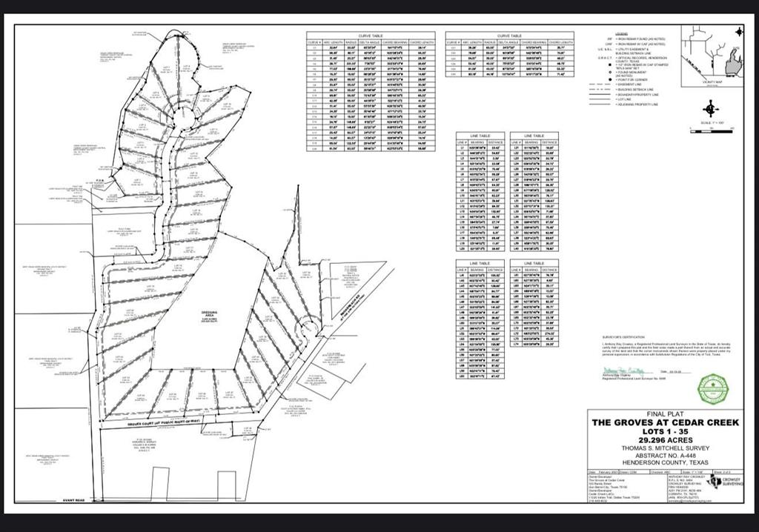This screenshot has width=759, height=532.
Task: Click "The Groves at Cedar Creek" title
Action: click(x=664, y=422)
